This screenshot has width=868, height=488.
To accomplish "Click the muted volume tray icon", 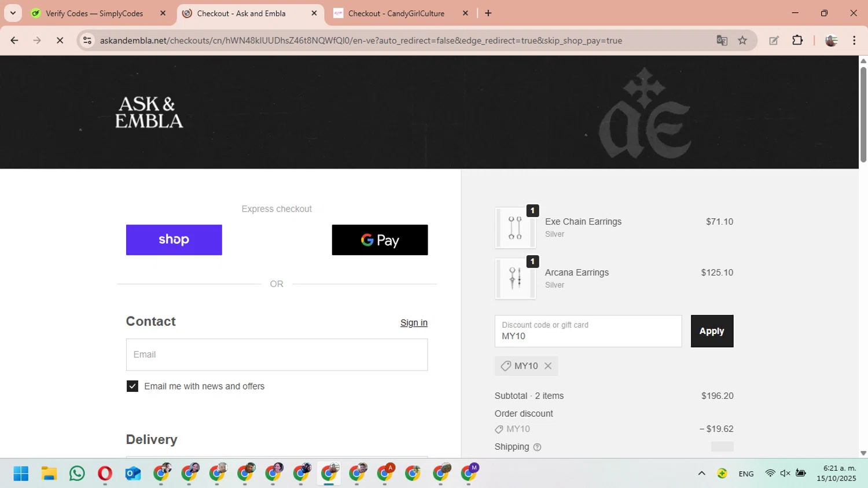I will (x=785, y=474).
